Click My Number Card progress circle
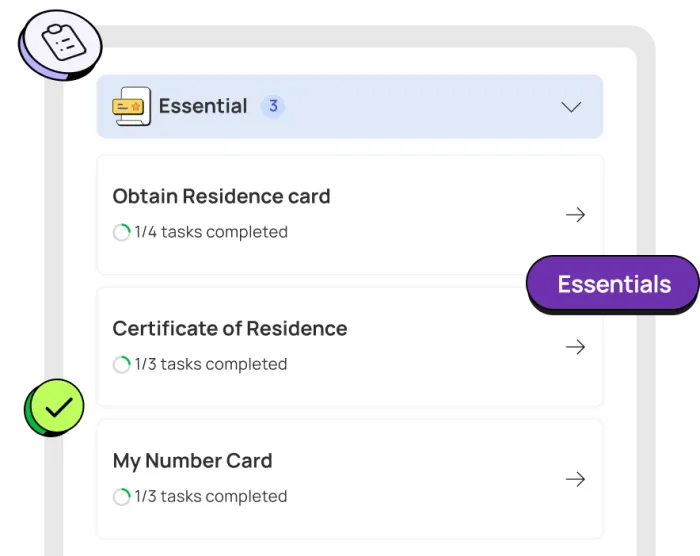Viewport: 700px width, 556px height. tap(122, 497)
